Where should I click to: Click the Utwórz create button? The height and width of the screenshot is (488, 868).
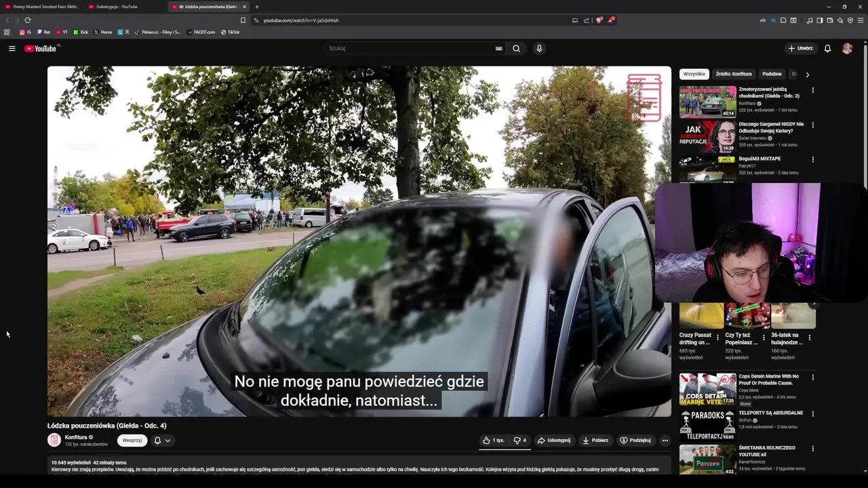pos(800,49)
